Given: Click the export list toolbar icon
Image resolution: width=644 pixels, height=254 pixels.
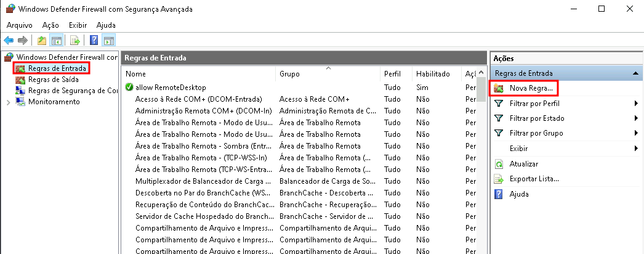Looking at the screenshot, I should point(74,40).
